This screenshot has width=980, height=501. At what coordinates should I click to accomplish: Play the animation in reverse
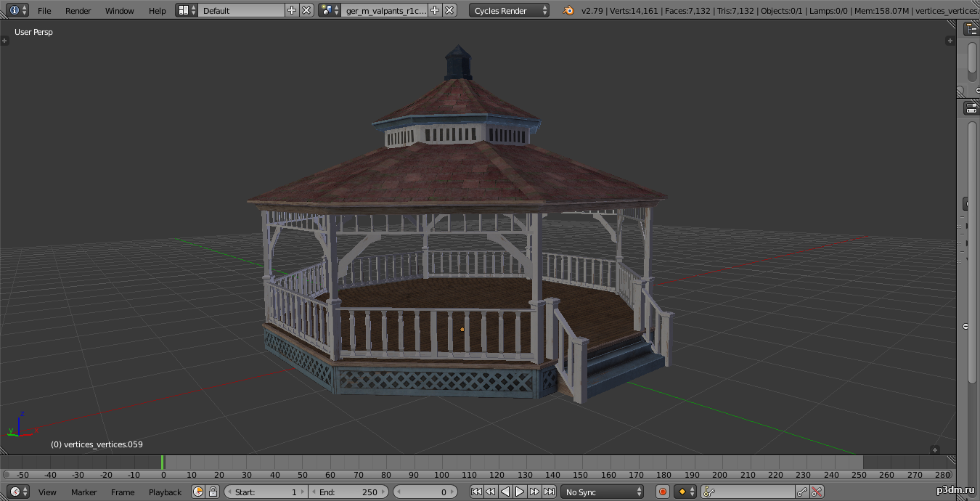[x=505, y=492]
